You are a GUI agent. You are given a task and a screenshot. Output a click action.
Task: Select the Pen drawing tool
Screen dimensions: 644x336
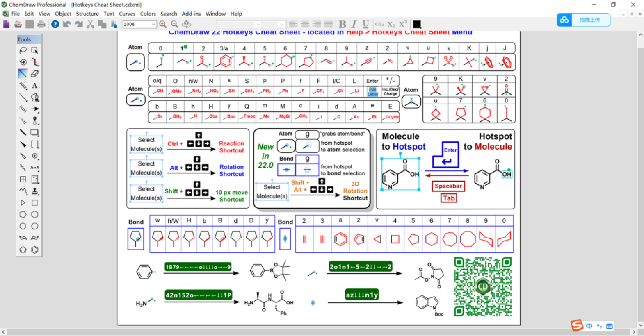tap(35, 98)
